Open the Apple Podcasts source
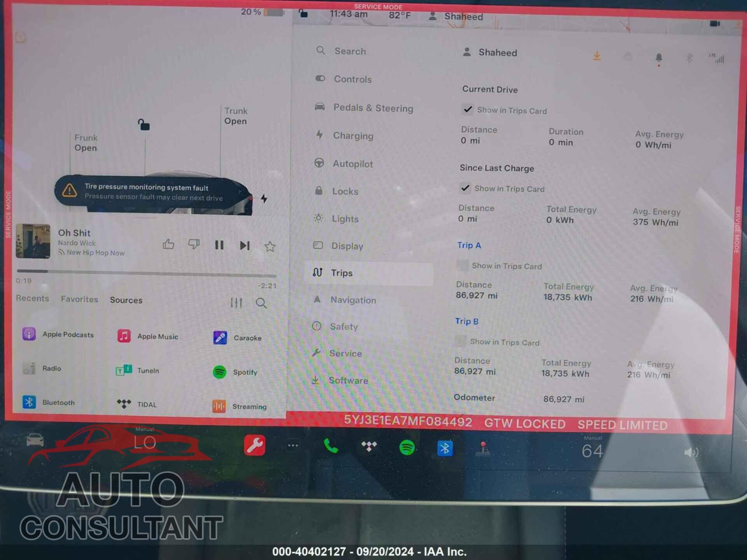747x560 pixels. tap(58, 334)
